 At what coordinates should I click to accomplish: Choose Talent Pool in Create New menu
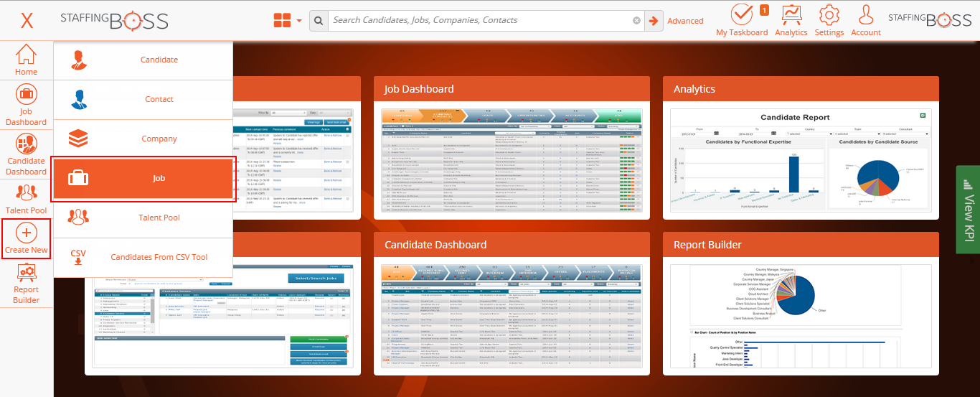click(143, 218)
